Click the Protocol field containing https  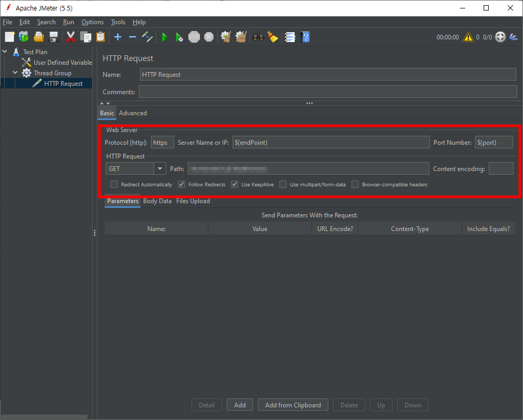coord(163,143)
